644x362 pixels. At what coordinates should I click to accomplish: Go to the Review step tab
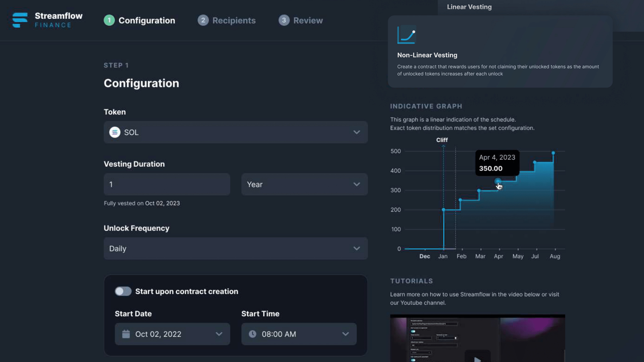308,20
